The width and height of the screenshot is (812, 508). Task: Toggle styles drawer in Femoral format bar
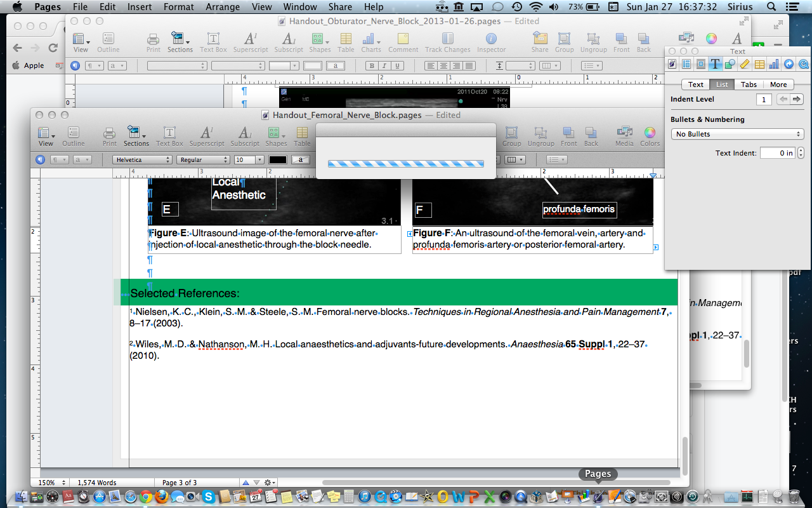(x=40, y=159)
